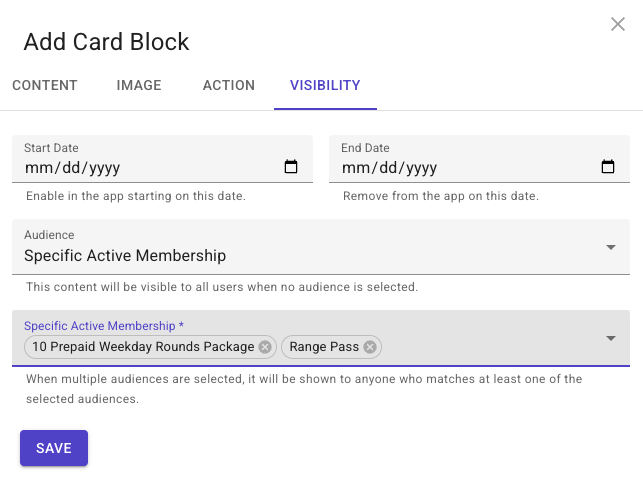Select the year segment of Start Date

[105, 168]
